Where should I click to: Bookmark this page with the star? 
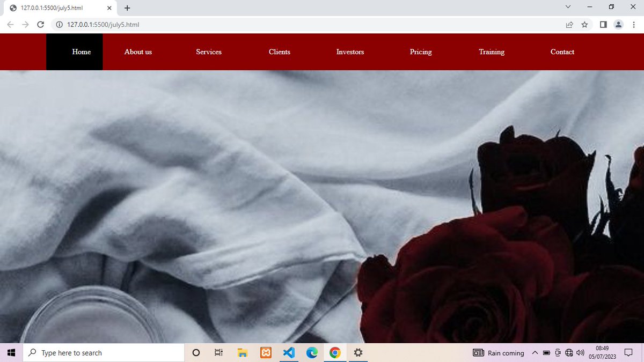[x=584, y=25]
